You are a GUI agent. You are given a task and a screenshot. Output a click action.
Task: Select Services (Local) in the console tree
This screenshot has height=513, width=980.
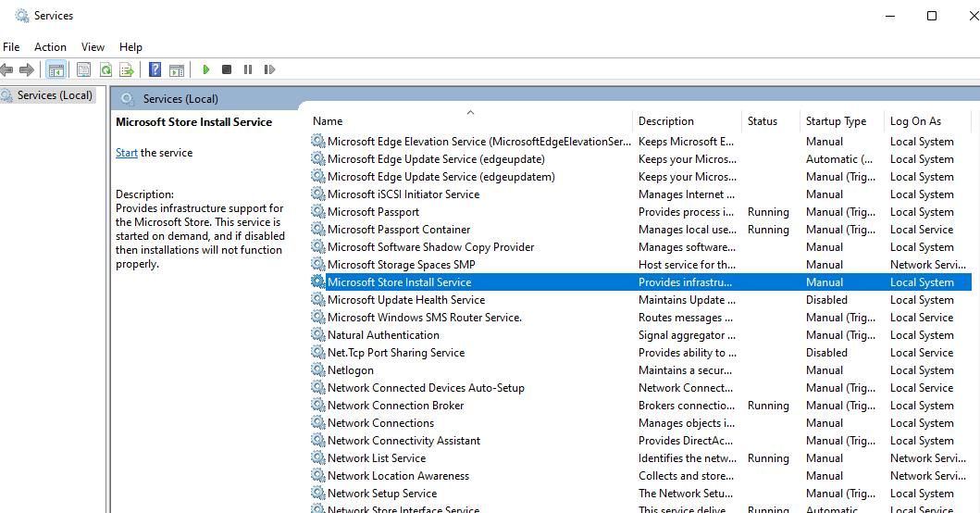(55, 95)
